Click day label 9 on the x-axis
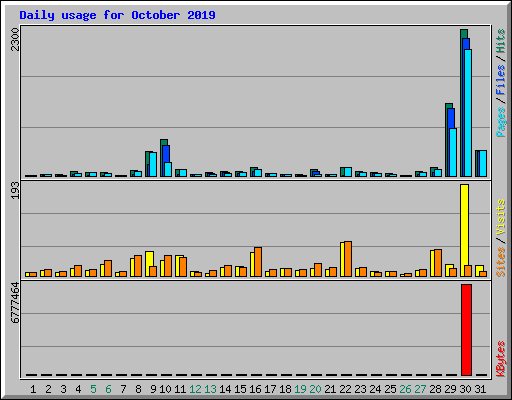 [x=153, y=389]
